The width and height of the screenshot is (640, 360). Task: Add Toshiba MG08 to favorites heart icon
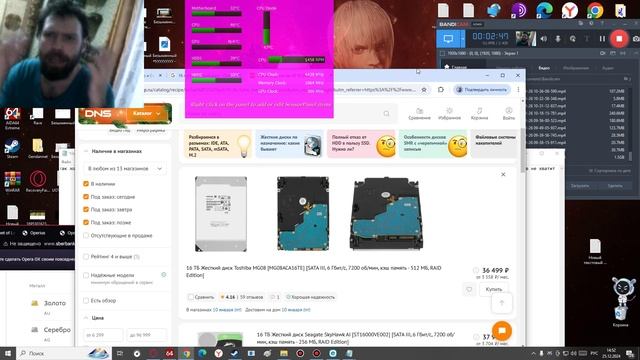pos(469,289)
